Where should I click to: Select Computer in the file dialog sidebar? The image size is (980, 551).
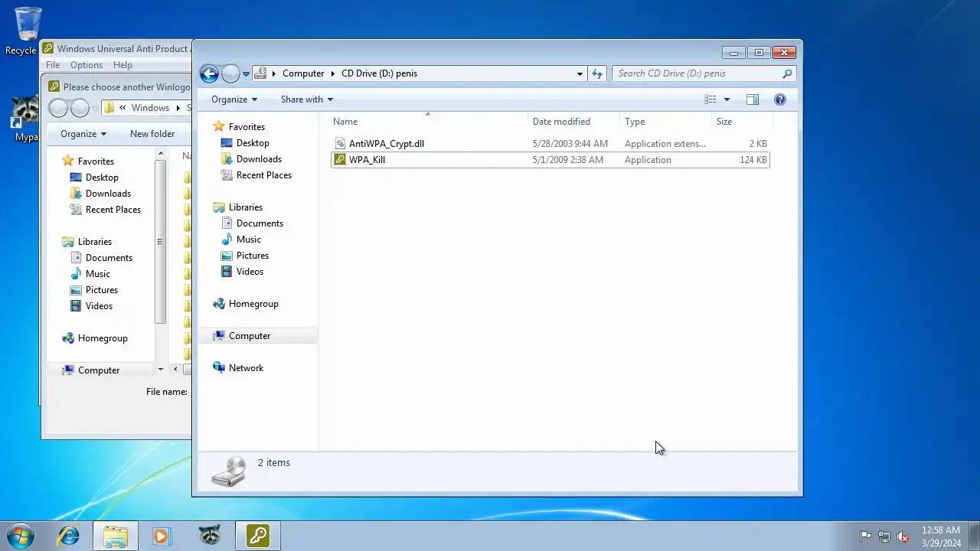99,370
